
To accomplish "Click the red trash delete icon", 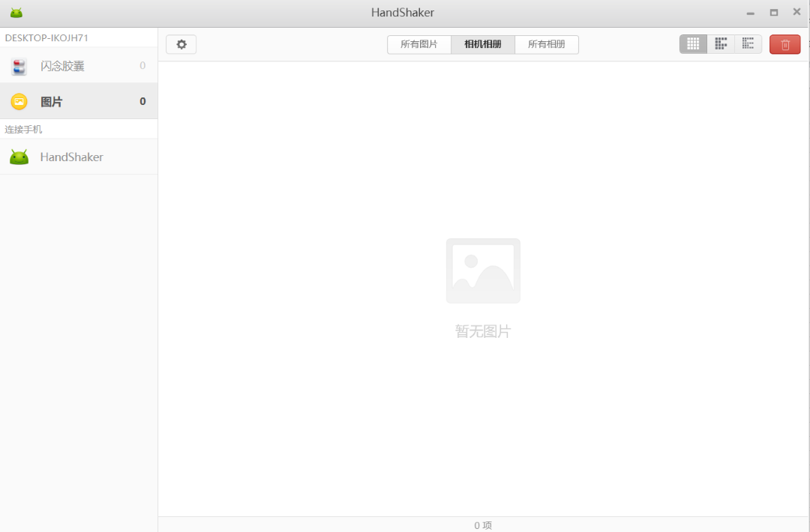I will point(784,44).
